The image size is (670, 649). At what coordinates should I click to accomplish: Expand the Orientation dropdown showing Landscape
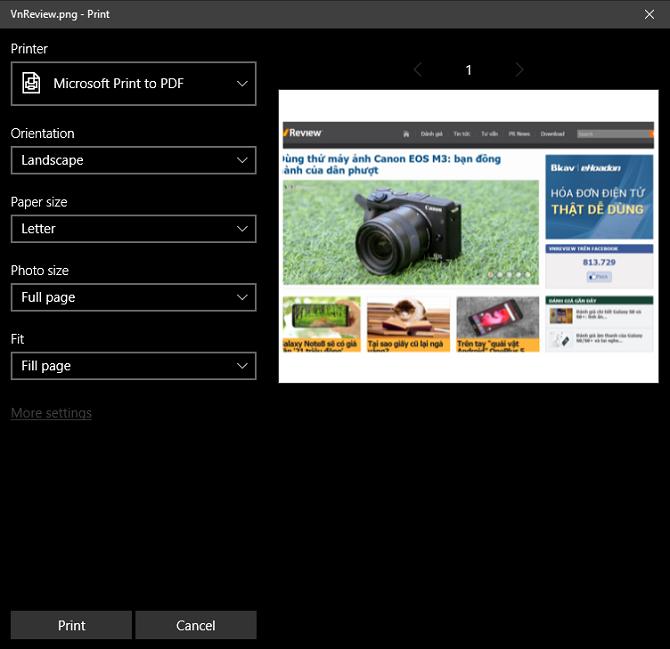(x=133, y=160)
